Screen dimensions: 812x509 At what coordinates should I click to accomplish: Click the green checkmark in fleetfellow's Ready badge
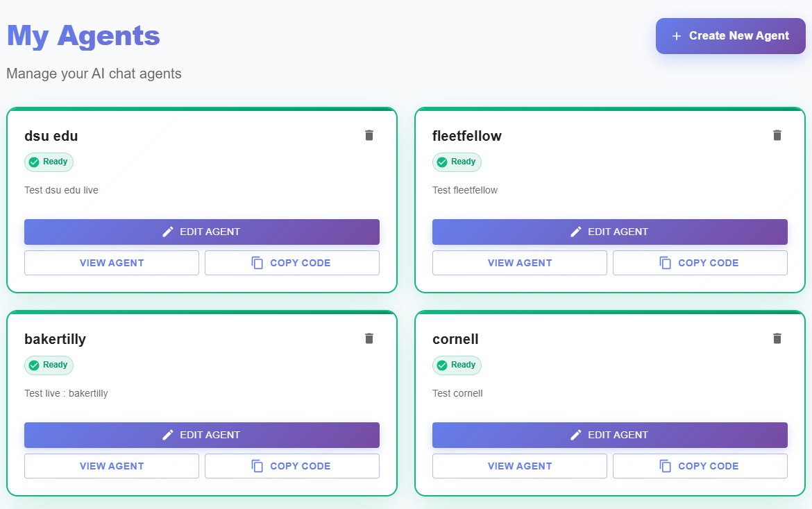click(442, 162)
